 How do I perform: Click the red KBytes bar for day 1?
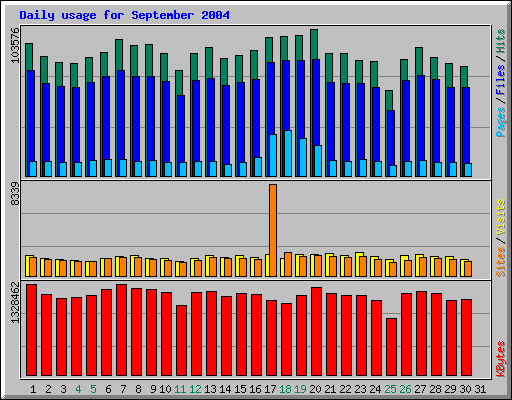(x=31, y=330)
